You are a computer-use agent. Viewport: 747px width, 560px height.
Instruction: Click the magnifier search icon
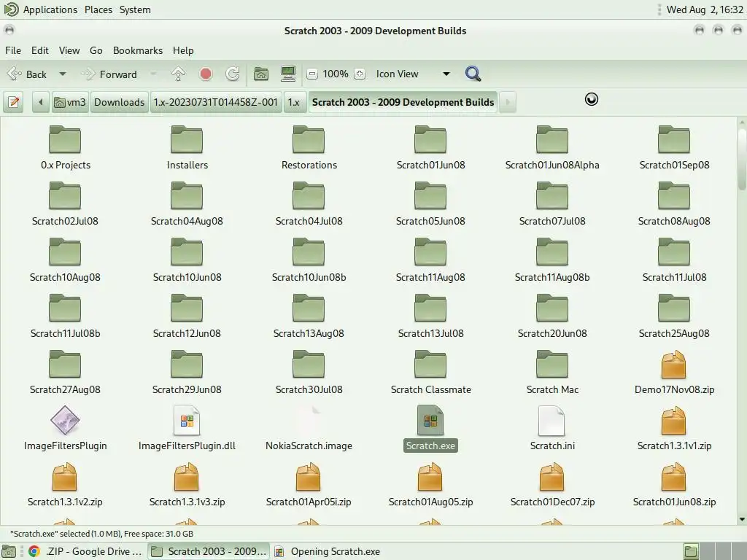tap(473, 74)
